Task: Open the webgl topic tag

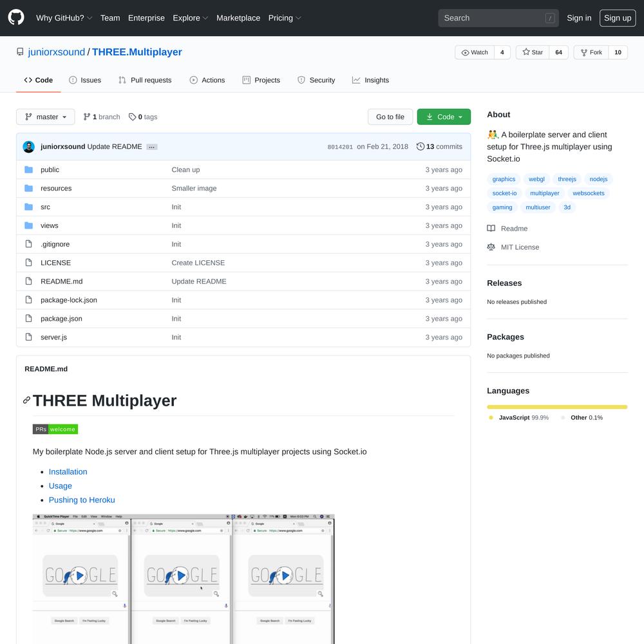Action: pyautogui.click(x=536, y=179)
